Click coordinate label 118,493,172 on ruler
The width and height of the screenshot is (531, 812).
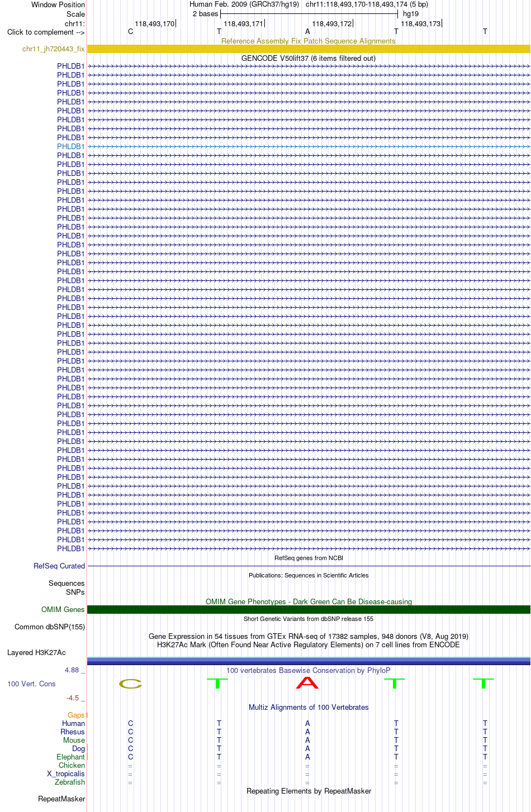click(332, 23)
